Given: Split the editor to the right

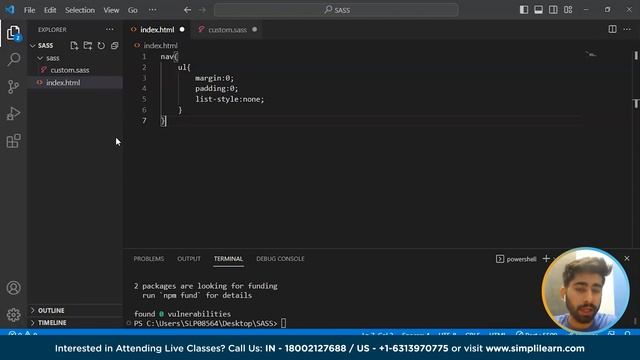Looking at the screenshot, I should 612,29.
